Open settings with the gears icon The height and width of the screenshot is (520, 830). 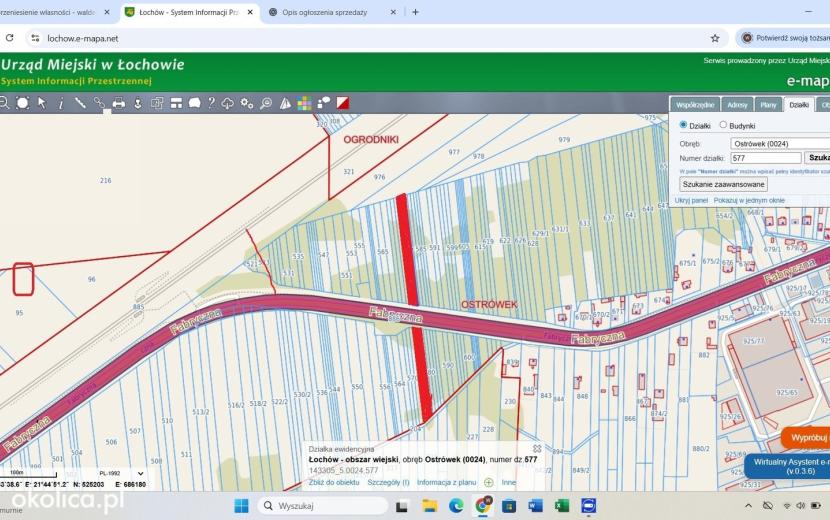click(247, 103)
